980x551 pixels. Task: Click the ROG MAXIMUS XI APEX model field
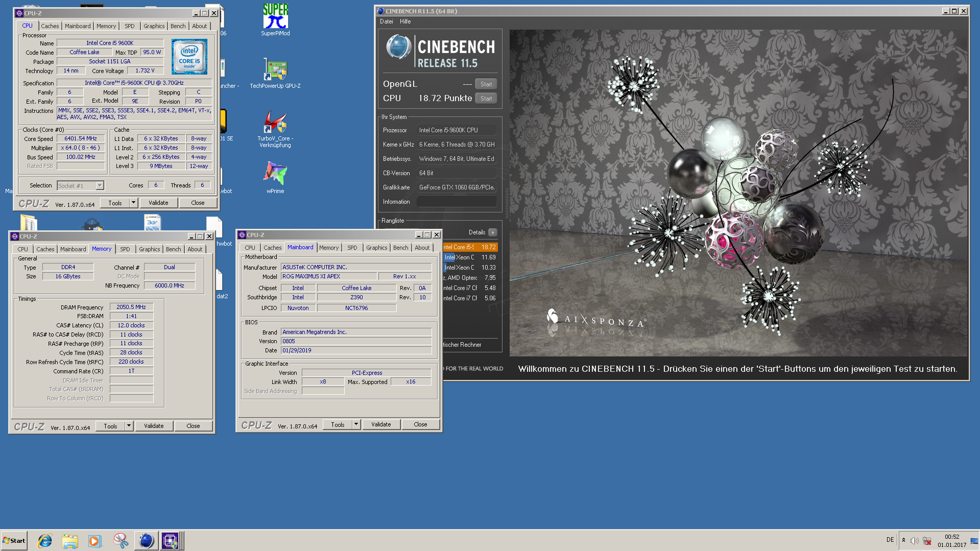pos(329,276)
